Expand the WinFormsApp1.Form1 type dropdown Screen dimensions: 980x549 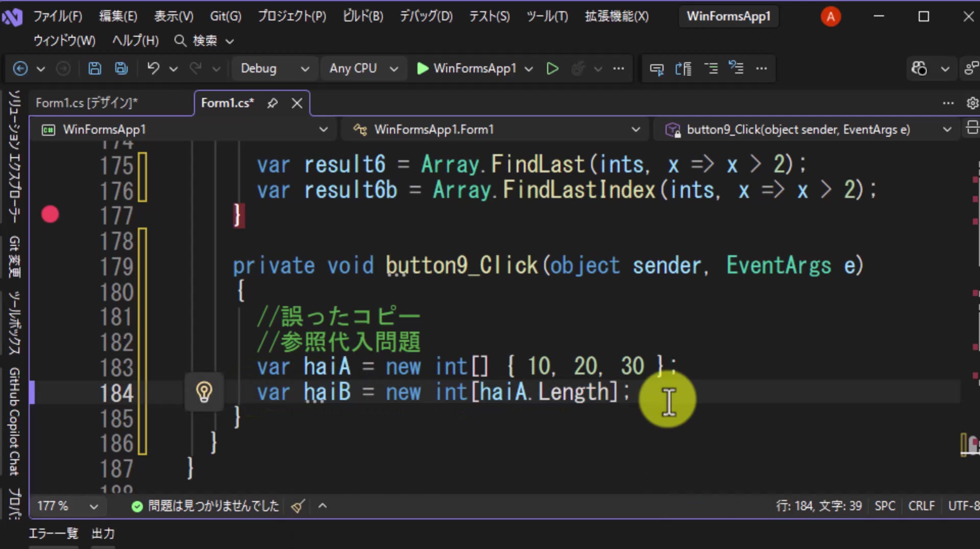[635, 130]
